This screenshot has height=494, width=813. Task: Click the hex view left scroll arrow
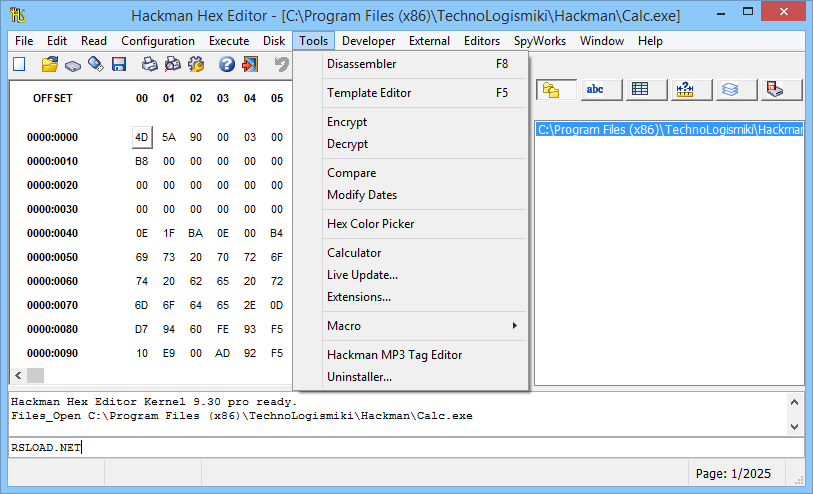point(18,375)
